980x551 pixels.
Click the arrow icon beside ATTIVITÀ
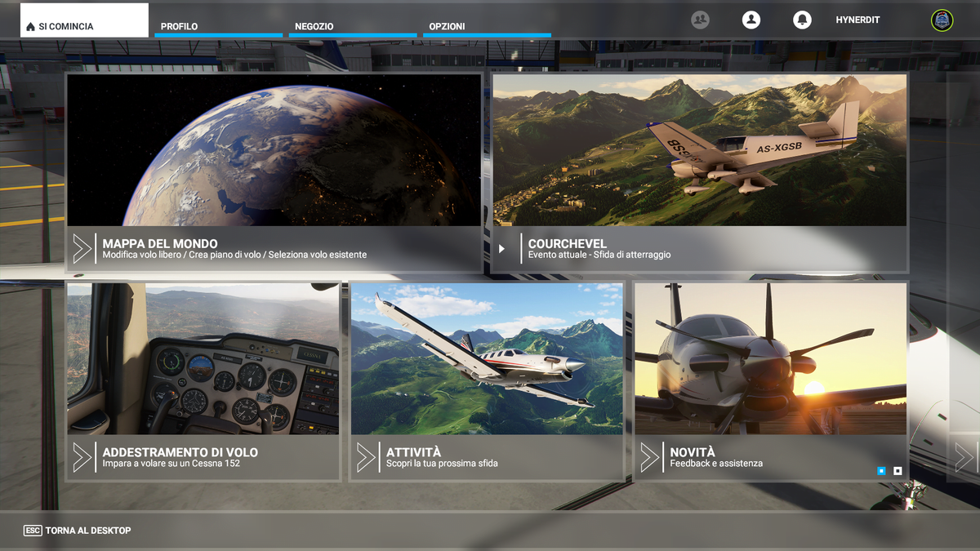366,457
